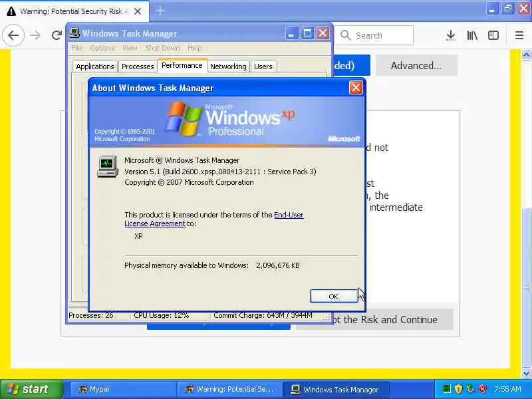
Task: Open the License Agreement link
Action: pyautogui.click(x=155, y=223)
